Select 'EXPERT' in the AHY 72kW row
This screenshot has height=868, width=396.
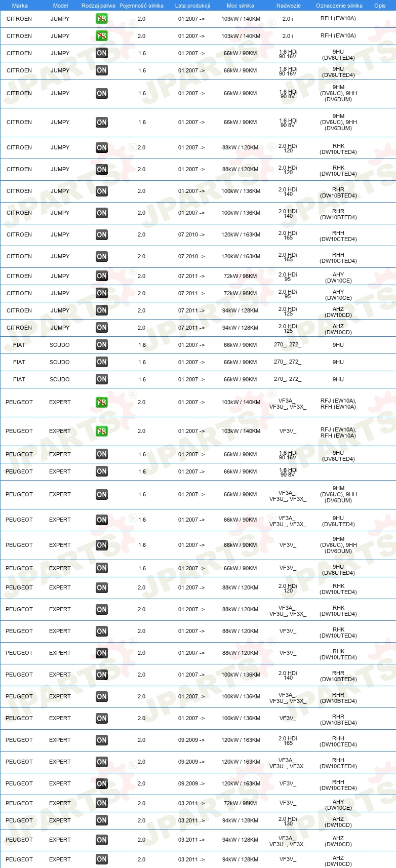click(x=60, y=803)
